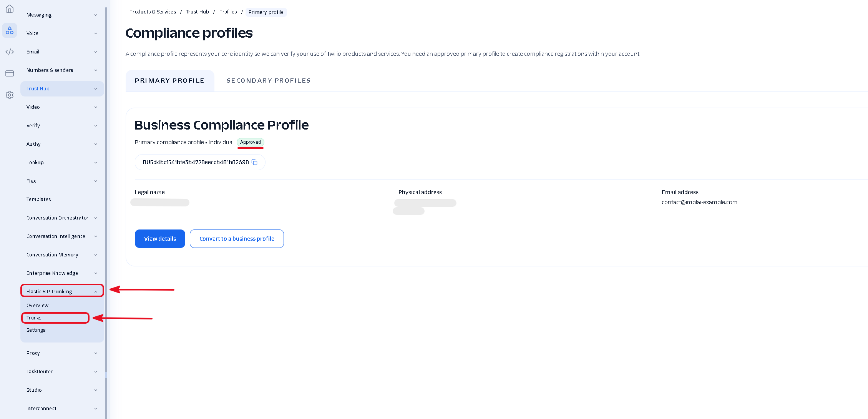Select the Primary profile breadcrumb
The image size is (868, 419).
click(x=266, y=12)
